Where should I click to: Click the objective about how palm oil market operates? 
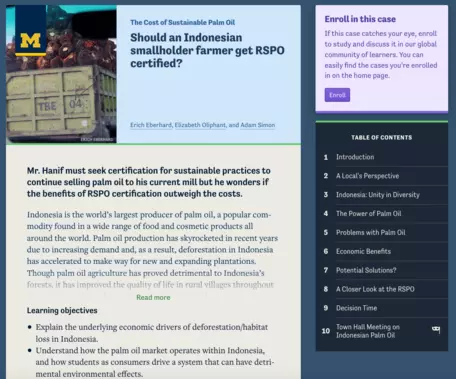155,362
